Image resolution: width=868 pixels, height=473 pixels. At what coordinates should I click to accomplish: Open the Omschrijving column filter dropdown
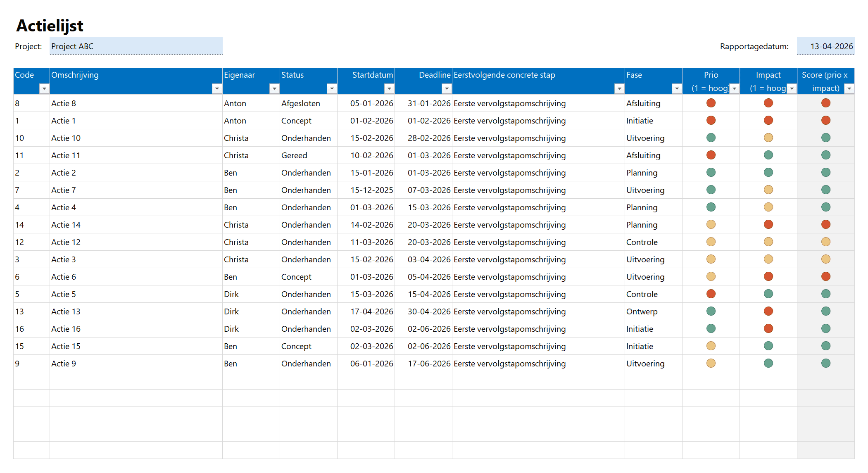tap(216, 88)
